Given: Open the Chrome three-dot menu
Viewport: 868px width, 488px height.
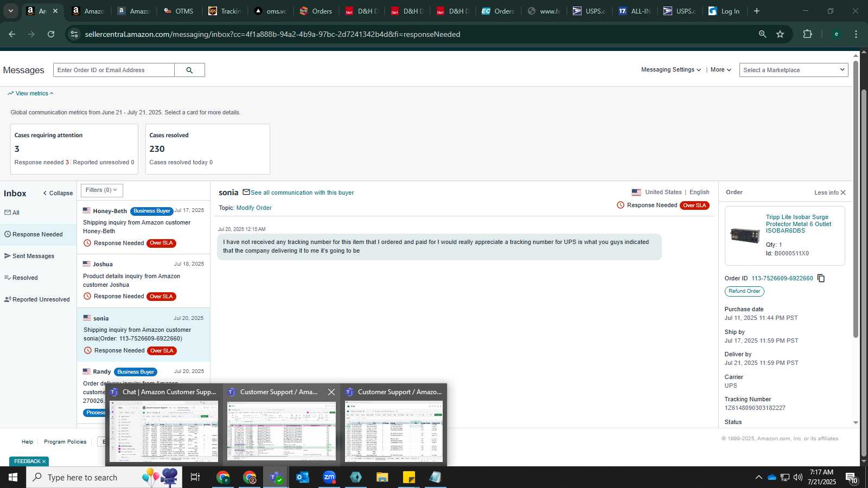Looking at the screenshot, I should pos(856,34).
